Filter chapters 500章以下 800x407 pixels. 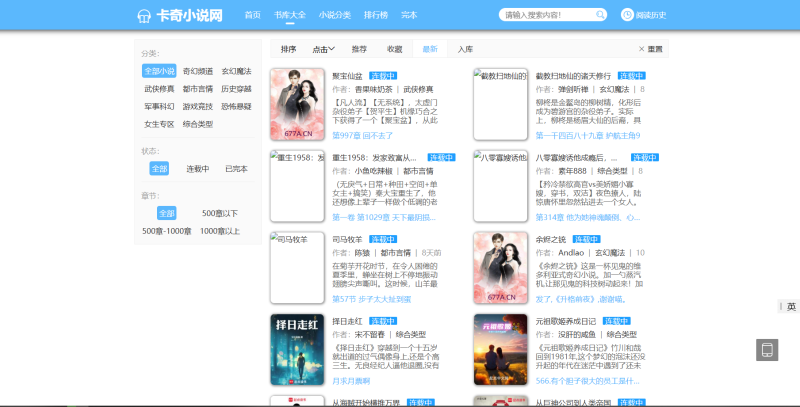point(220,213)
